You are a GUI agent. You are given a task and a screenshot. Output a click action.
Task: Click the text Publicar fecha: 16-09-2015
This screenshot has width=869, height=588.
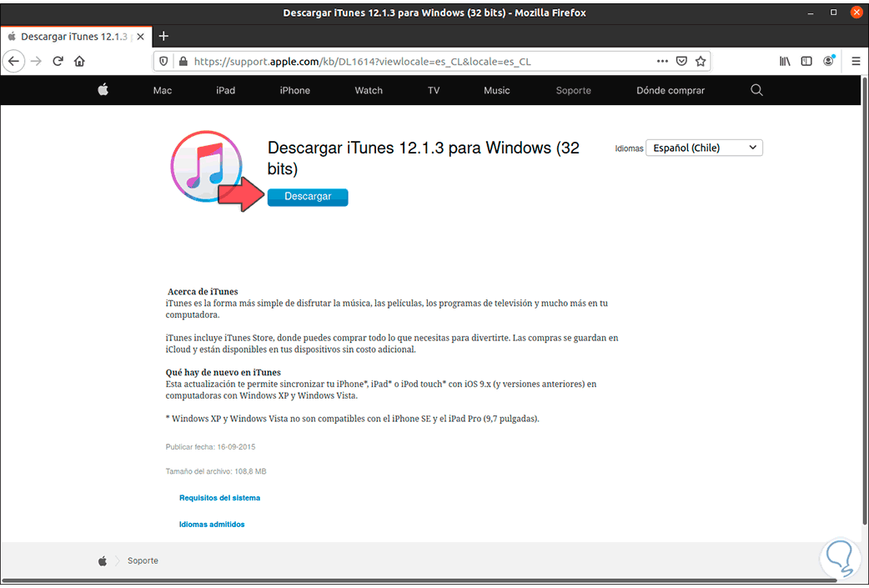(211, 447)
